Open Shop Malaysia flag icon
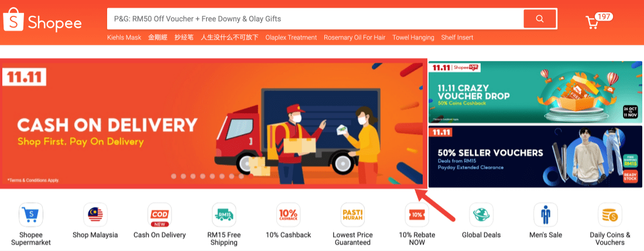The width and height of the screenshot is (644, 251). (95, 215)
